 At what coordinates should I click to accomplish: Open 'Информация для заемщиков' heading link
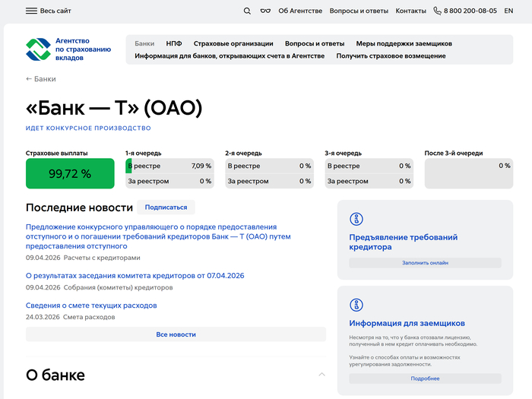click(x=407, y=323)
